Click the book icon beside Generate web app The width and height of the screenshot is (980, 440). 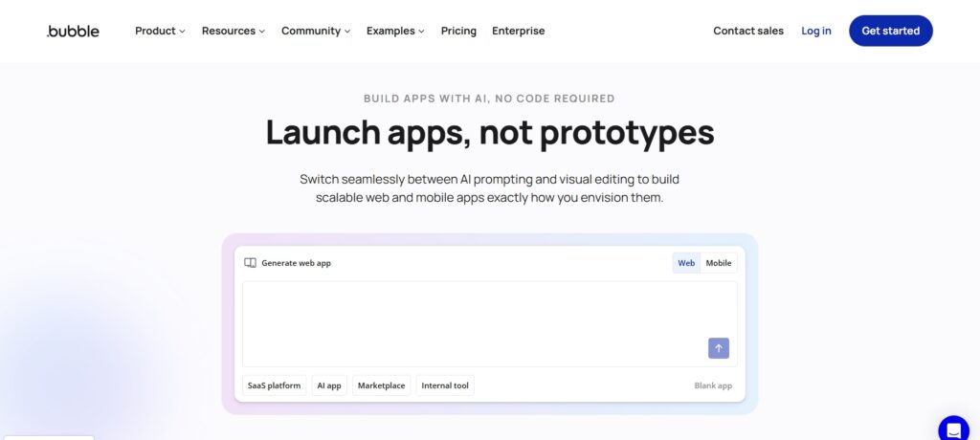tap(250, 263)
